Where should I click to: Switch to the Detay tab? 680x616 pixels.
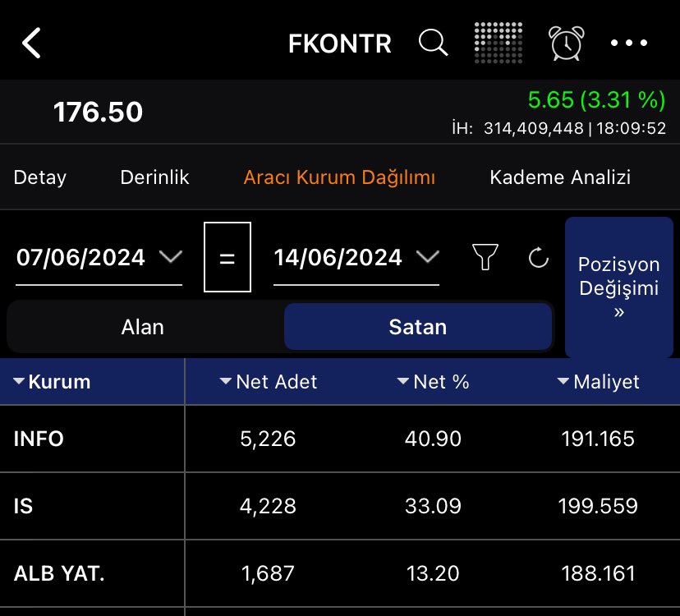39,177
